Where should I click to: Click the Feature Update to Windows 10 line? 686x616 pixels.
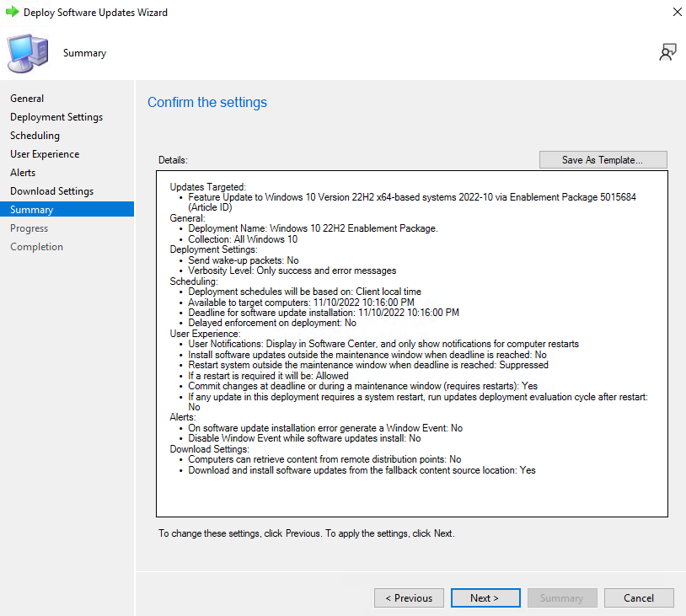412,202
